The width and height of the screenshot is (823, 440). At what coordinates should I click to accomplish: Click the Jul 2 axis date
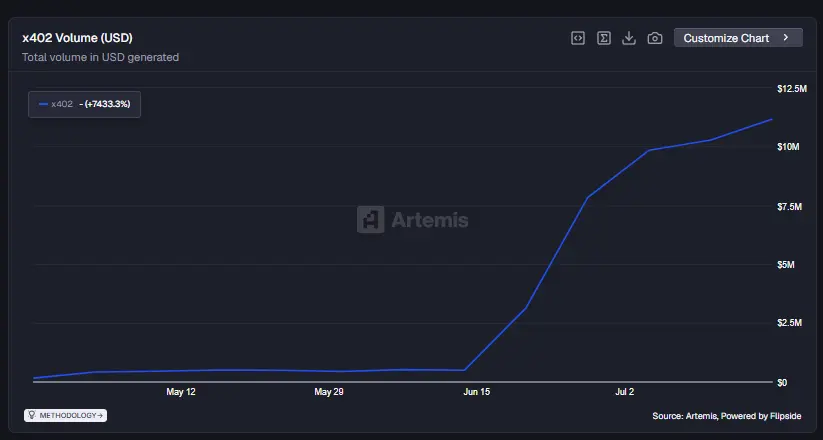[x=625, y=392]
